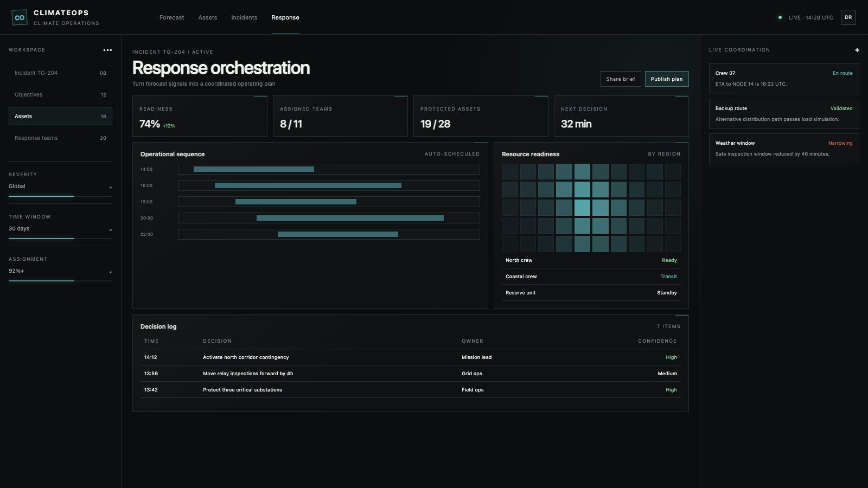Click the Publish plan button
The image size is (868, 488).
pos(667,79)
